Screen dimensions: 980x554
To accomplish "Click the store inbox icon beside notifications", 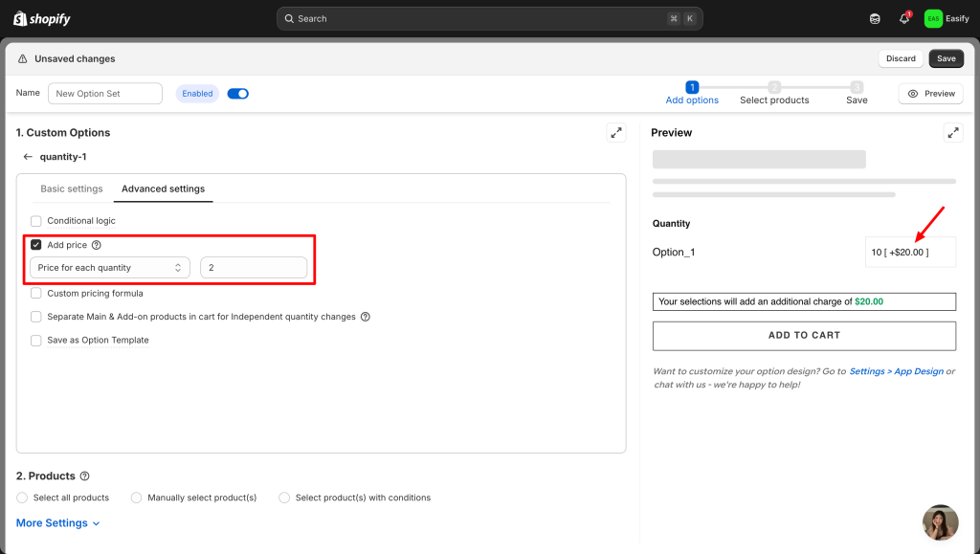I will (x=875, y=18).
